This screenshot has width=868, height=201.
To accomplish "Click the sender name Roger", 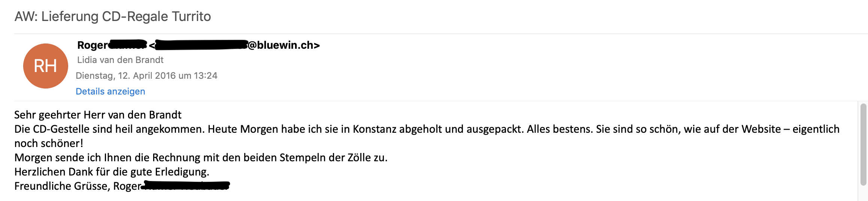I will pos(92,45).
